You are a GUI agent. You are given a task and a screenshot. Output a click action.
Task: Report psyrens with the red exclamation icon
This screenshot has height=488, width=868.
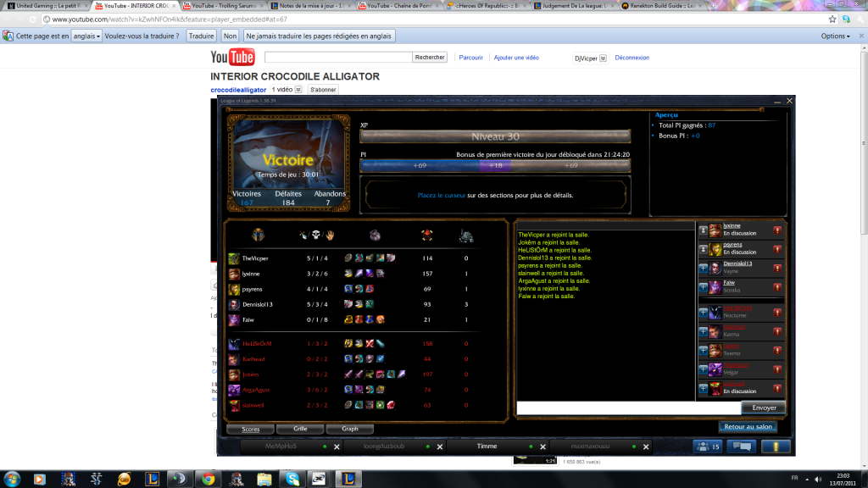pos(777,250)
